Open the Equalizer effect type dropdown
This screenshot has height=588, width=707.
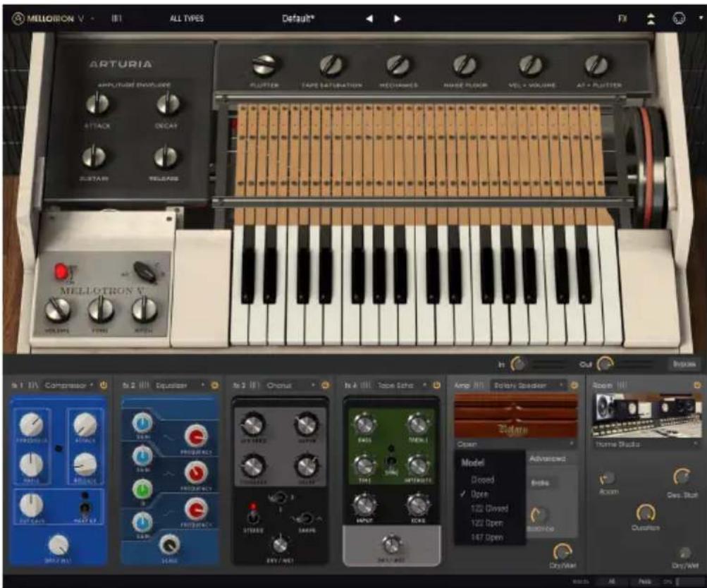(180, 385)
